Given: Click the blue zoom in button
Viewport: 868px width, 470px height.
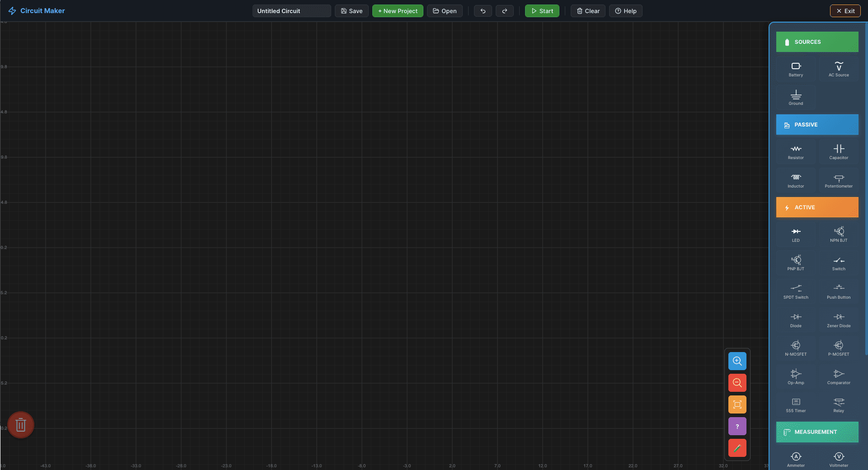Looking at the screenshot, I should point(737,361).
